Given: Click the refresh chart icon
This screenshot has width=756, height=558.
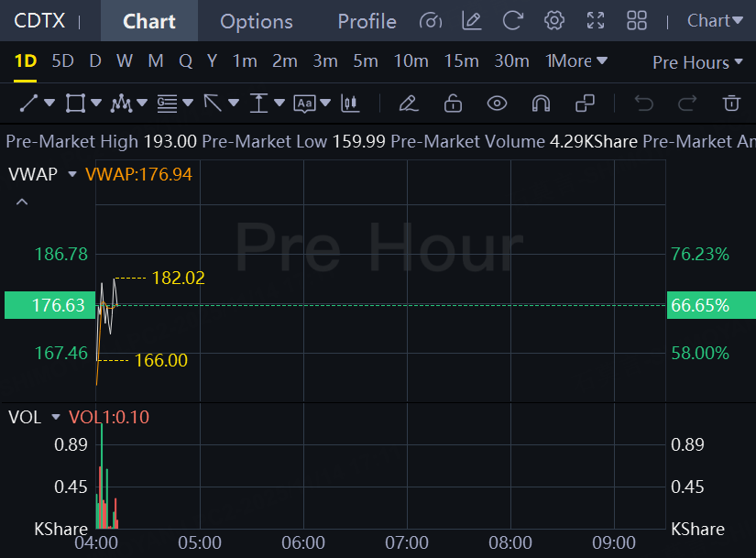Looking at the screenshot, I should pos(512,21).
